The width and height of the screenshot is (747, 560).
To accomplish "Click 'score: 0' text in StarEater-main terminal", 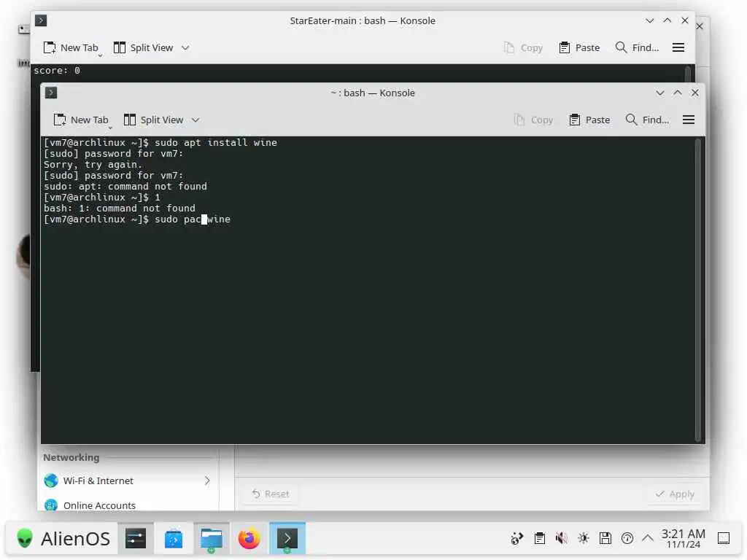I will [57, 71].
